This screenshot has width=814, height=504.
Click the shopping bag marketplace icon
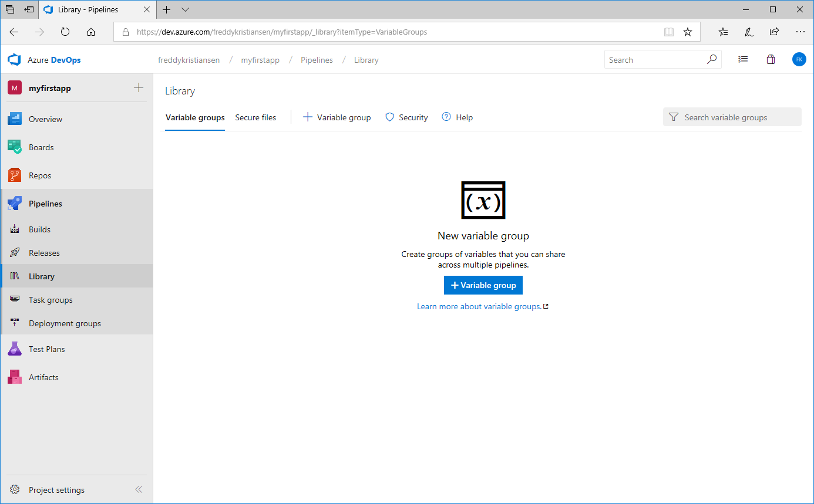pos(771,60)
